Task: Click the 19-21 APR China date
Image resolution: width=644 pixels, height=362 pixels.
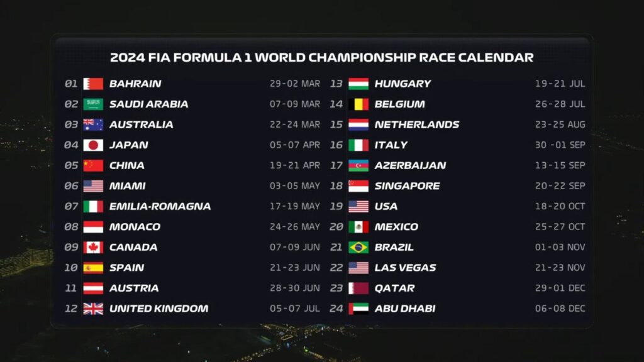Action: (x=295, y=166)
